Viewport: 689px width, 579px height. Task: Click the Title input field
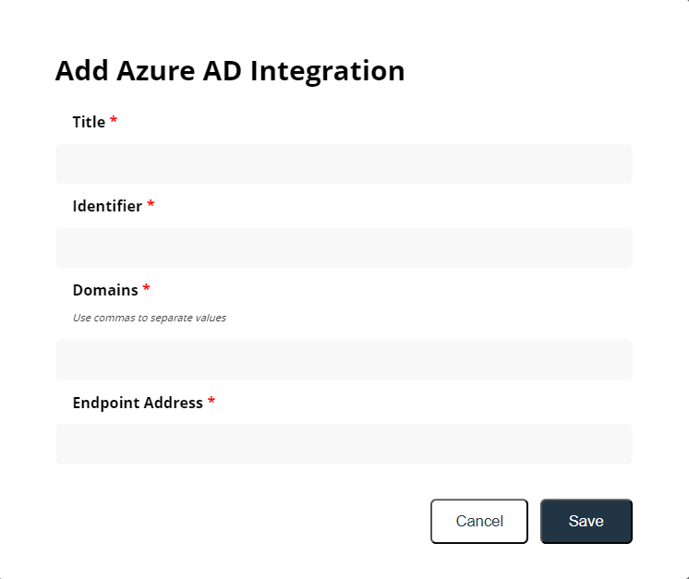(343, 164)
